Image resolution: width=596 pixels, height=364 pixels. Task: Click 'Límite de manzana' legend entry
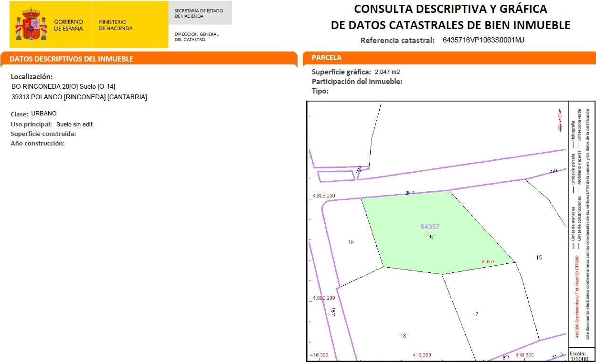(573, 228)
